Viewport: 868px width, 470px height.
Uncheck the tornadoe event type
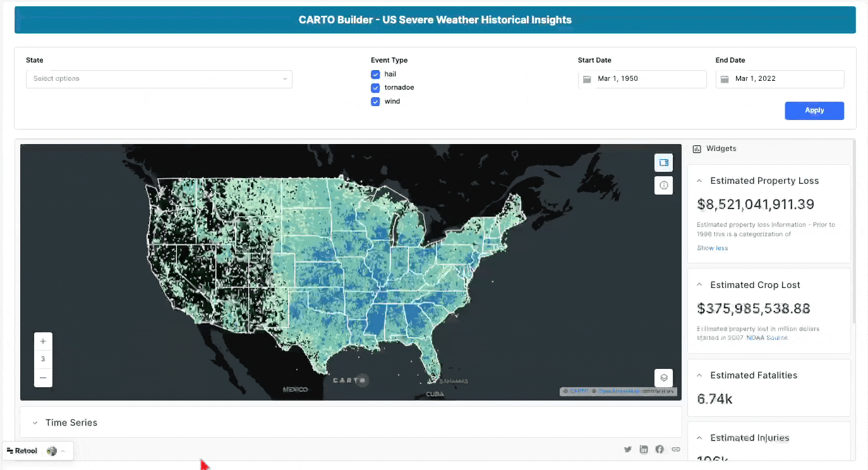tap(375, 88)
